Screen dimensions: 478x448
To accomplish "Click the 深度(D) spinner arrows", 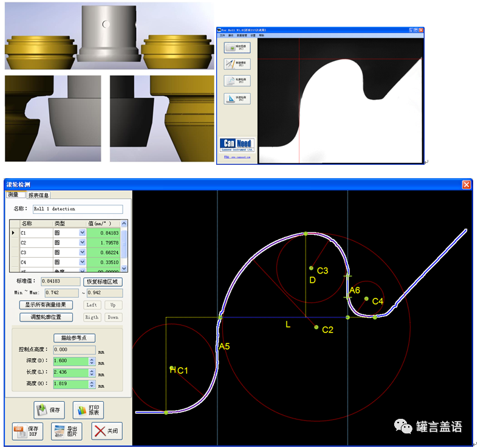I will click(92, 361).
